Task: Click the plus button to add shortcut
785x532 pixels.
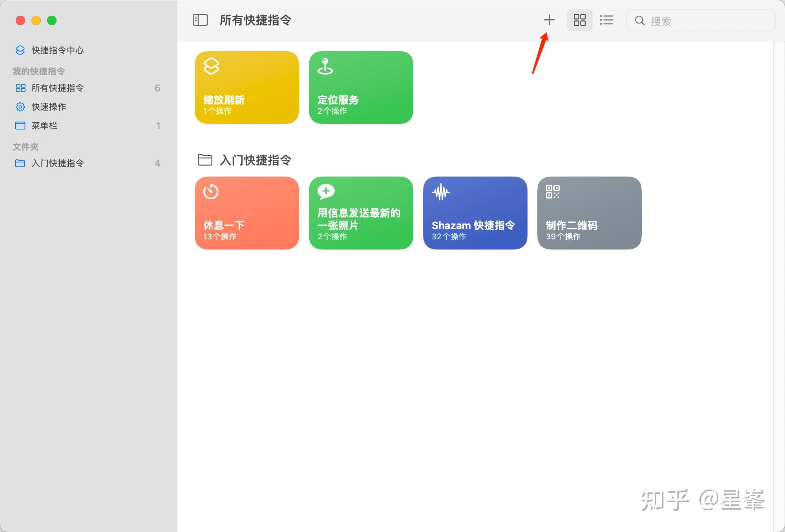Action: 549,20
